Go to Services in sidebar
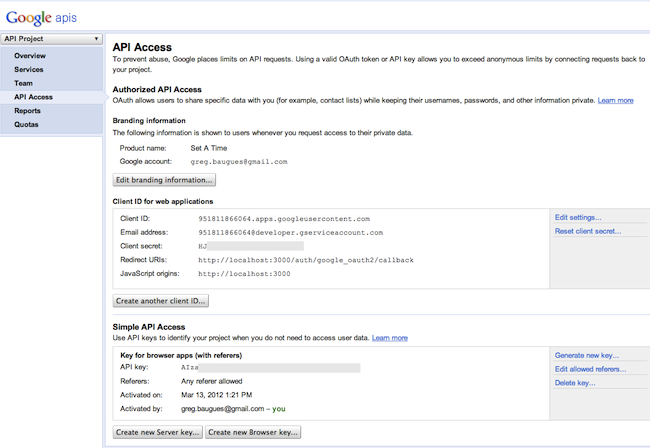Screen dimensions: 650x448 tap(29, 69)
